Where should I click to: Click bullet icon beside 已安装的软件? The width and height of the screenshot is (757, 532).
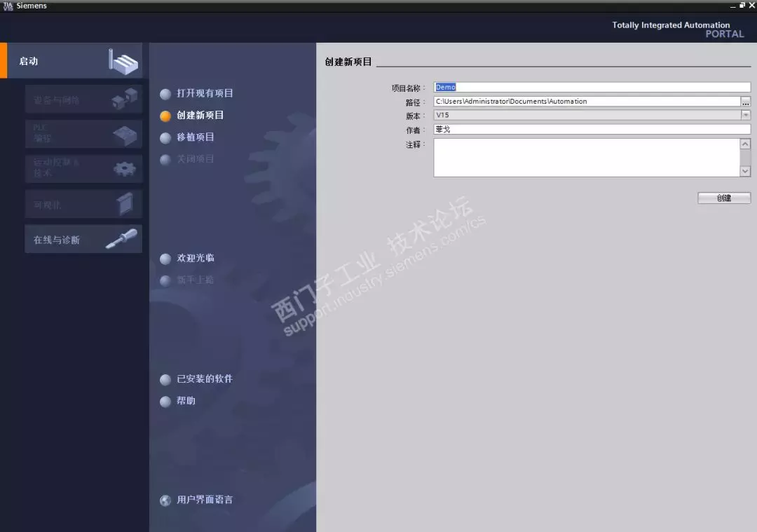(165, 379)
